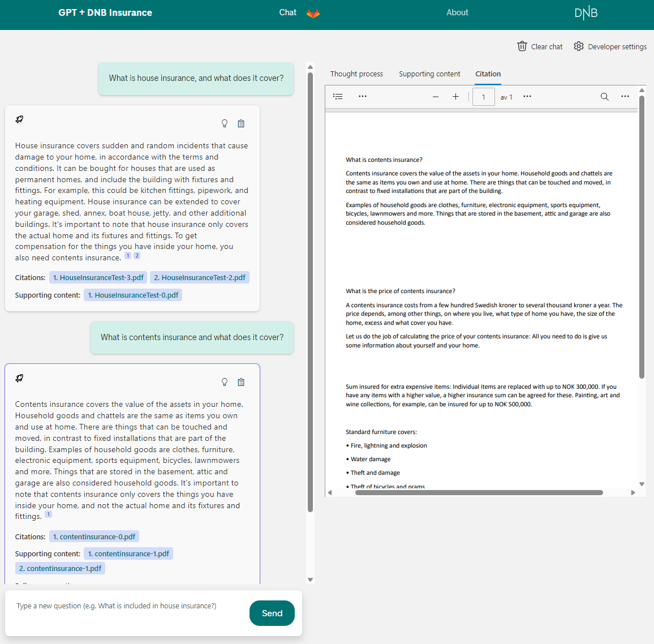Open supporting content HouseInsuranceTest-0.pdf
654x644 pixels.
click(x=133, y=295)
